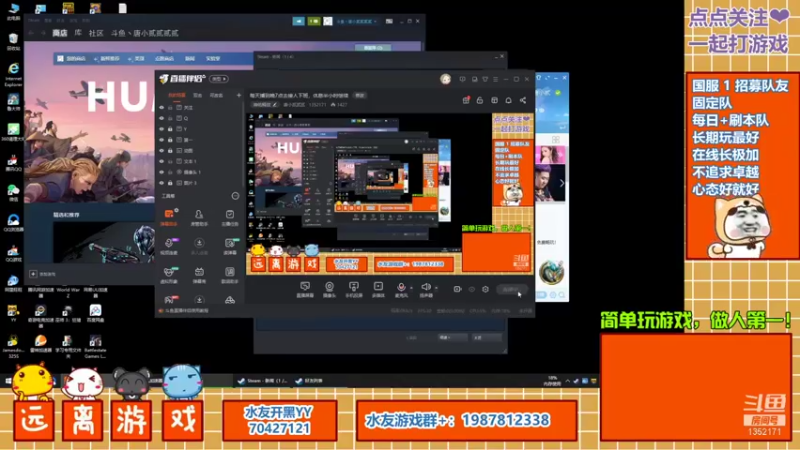Expand the speaker options arrow
The height and width of the screenshot is (450, 800).
pyautogui.click(x=436, y=288)
